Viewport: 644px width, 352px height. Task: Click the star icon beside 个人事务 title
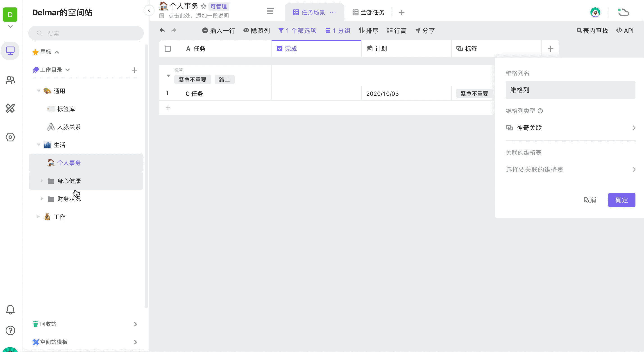[x=204, y=6]
